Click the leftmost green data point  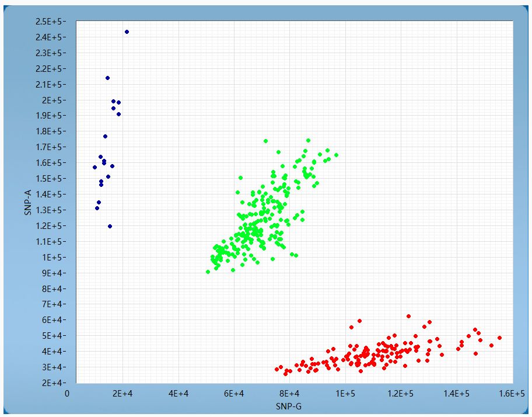coord(208,272)
